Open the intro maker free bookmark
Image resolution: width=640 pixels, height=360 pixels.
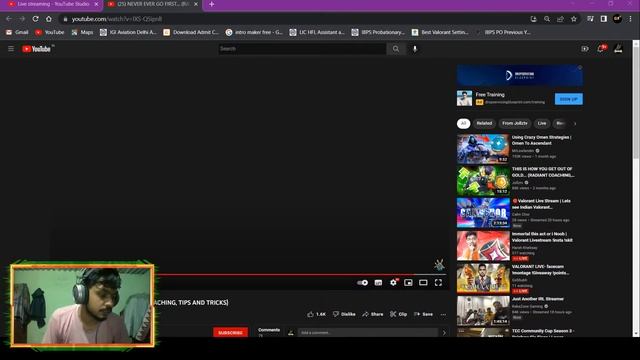pos(254,32)
